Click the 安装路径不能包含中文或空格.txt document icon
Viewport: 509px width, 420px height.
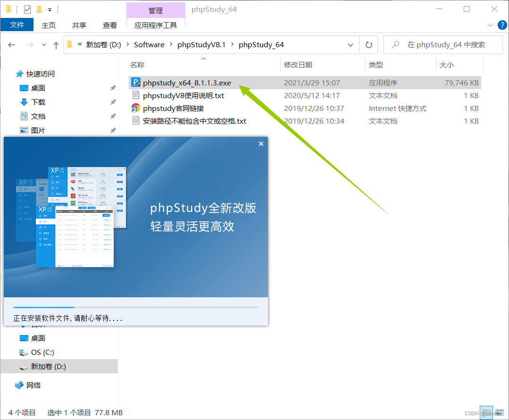tap(136, 120)
